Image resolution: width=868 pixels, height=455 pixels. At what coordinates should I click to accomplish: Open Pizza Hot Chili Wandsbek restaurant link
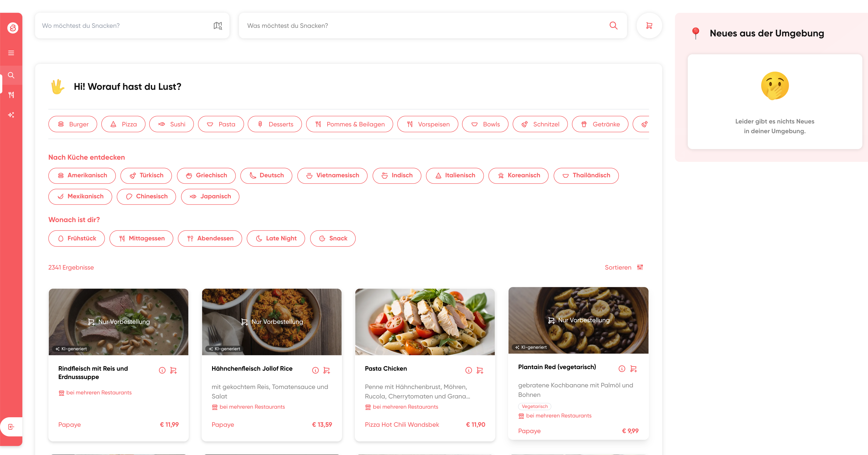(x=402, y=425)
